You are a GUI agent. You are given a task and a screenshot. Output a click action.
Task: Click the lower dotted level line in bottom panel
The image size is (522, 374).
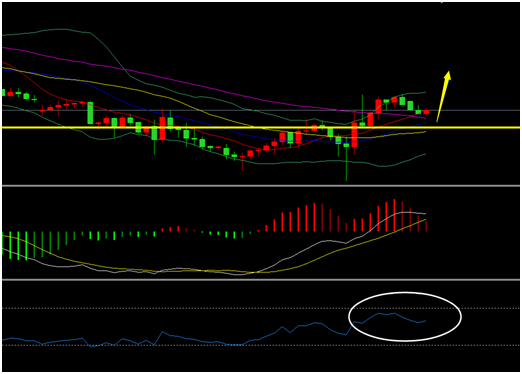coord(261,345)
